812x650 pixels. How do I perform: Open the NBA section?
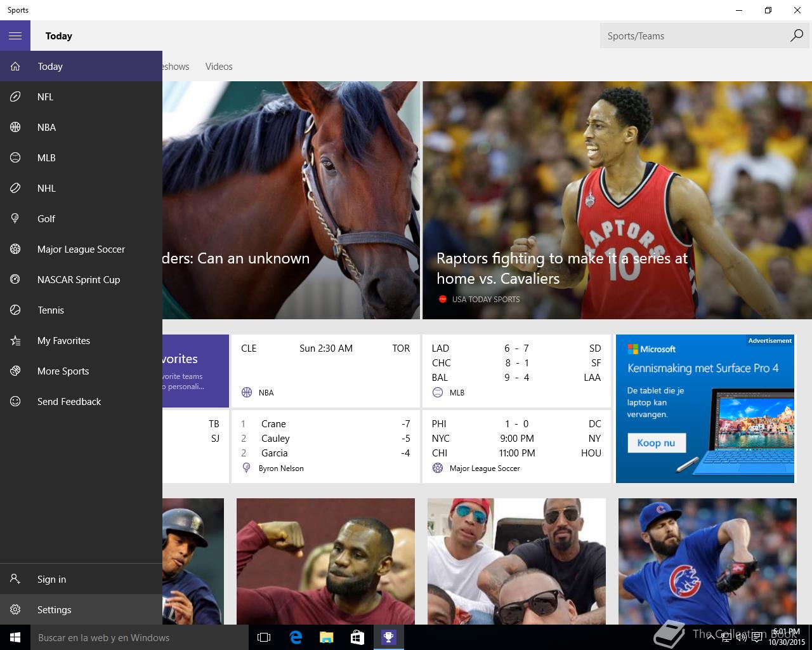pos(81,127)
